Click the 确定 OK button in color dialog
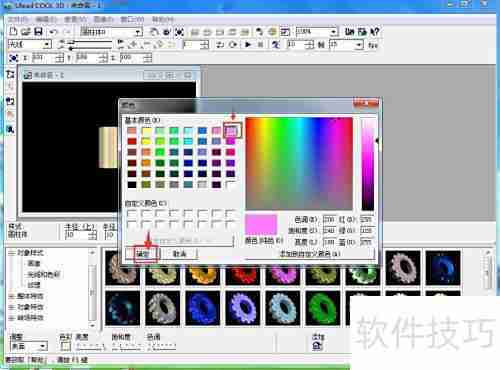Viewport: 500px width, 370px height. click(x=143, y=254)
